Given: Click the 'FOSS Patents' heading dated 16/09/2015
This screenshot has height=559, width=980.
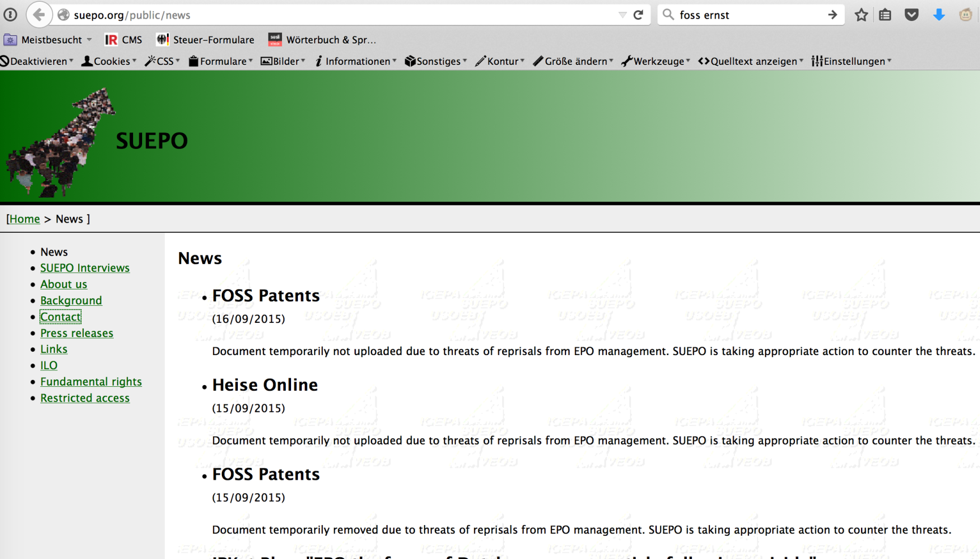Looking at the screenshot, I should (x=266, y=296).
